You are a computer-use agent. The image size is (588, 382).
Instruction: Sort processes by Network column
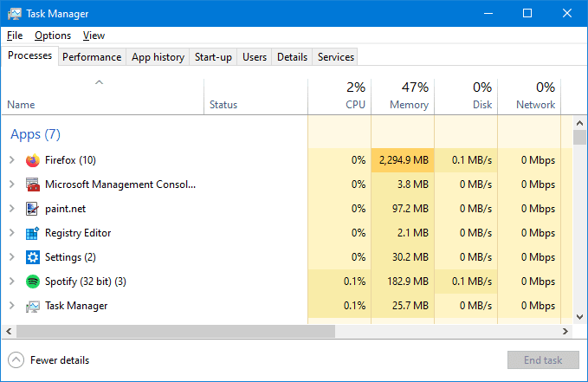pos(529,97)
